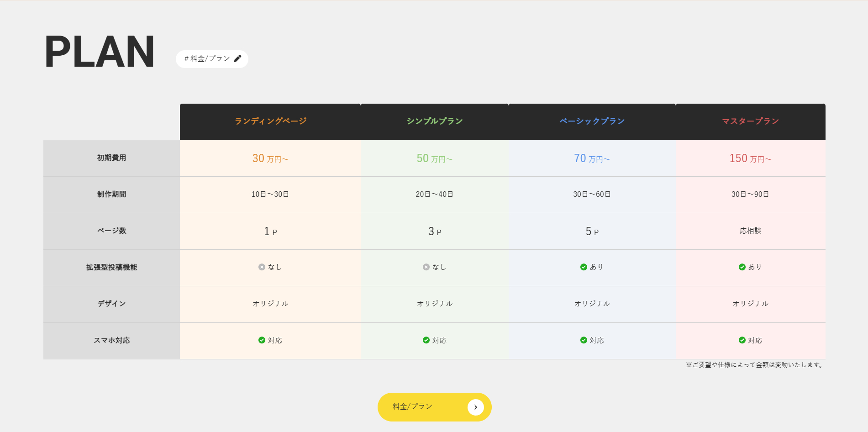Select the マスタープラン column header
The image size is (868, 432).
[x=751, y=121]
